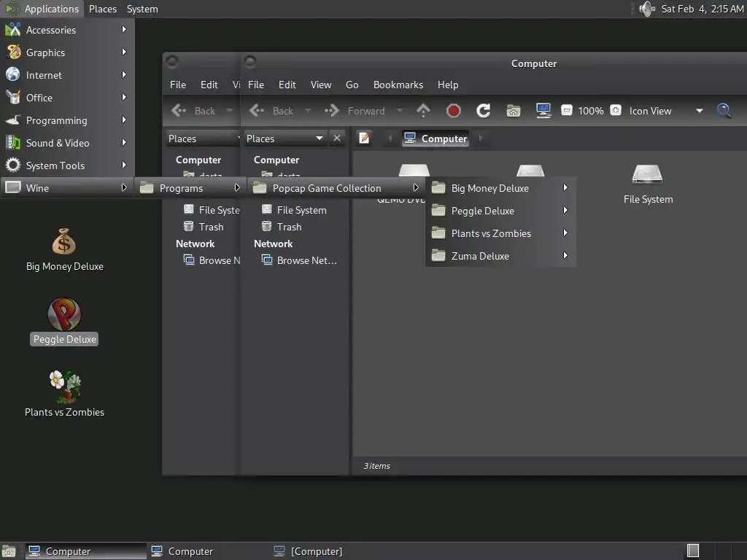Click show desktop icon in taskbar
747x560 pixels.
(9, 551)
